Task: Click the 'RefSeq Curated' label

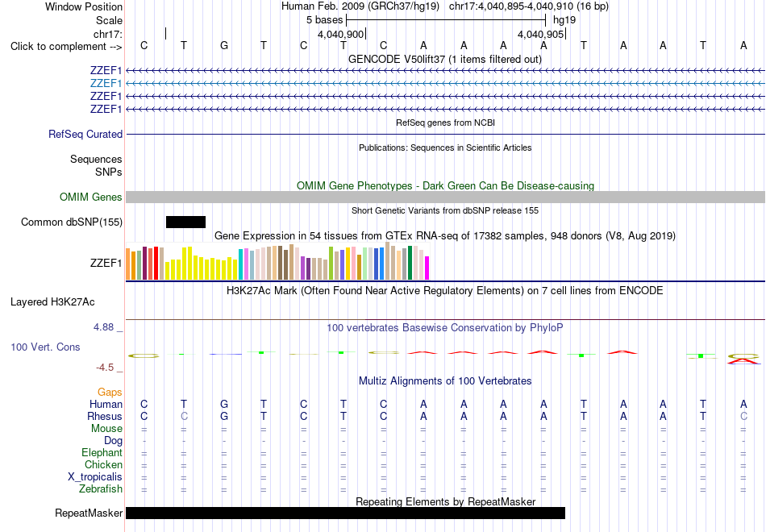Action: (x=85, y=135)
